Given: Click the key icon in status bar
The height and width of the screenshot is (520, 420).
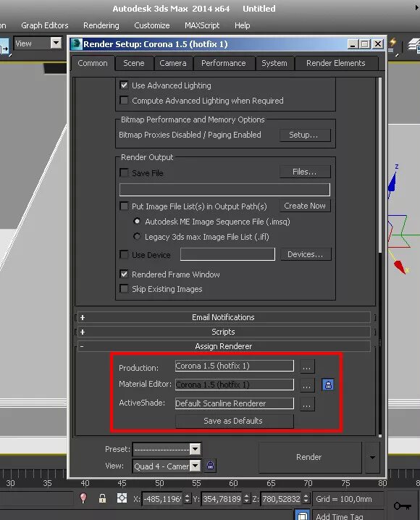Looking at the screenshot, I should coord(402,506).
